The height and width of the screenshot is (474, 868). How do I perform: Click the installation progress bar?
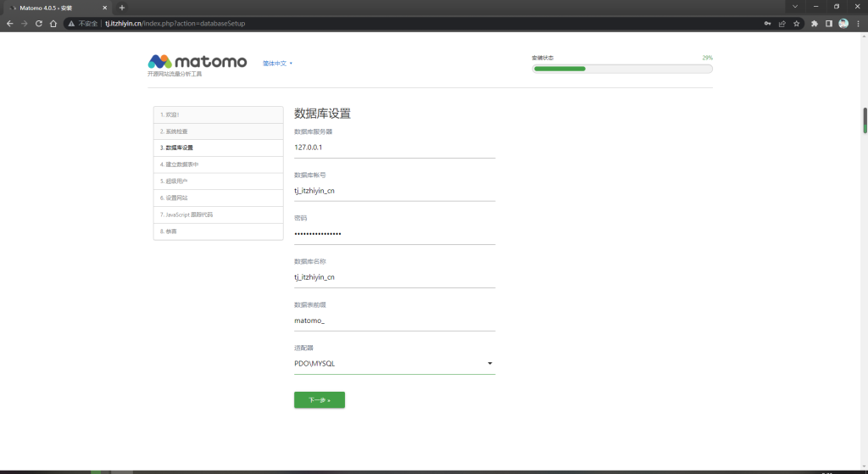[622, 69]
